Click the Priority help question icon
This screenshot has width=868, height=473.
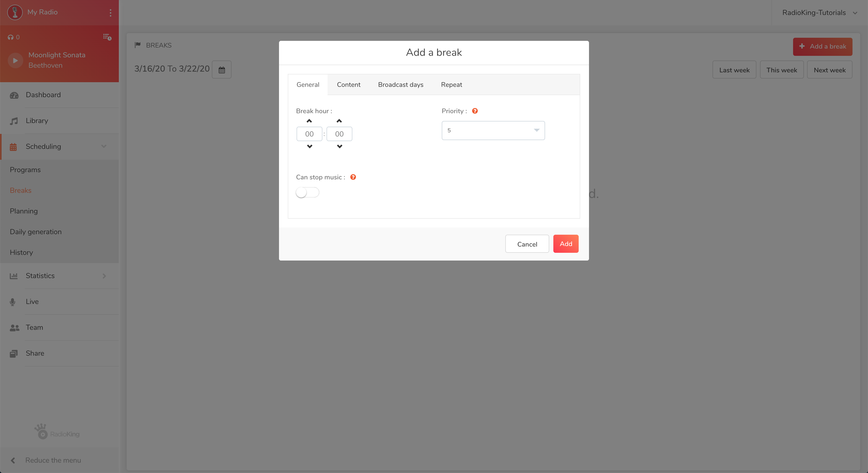tap(475, 111)
